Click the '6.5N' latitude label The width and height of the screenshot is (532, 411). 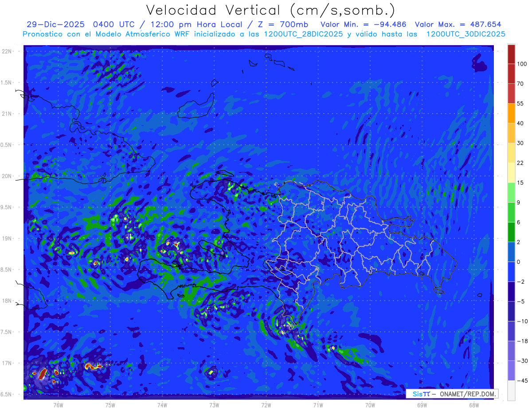[x=6, y=394]
